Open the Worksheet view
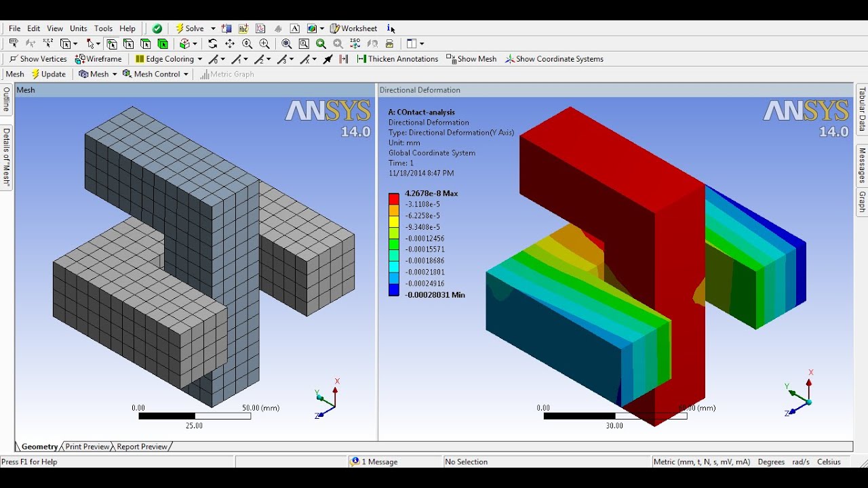This screenshot has width=868, height=488. pyautogui.click(x=353, y=28)
